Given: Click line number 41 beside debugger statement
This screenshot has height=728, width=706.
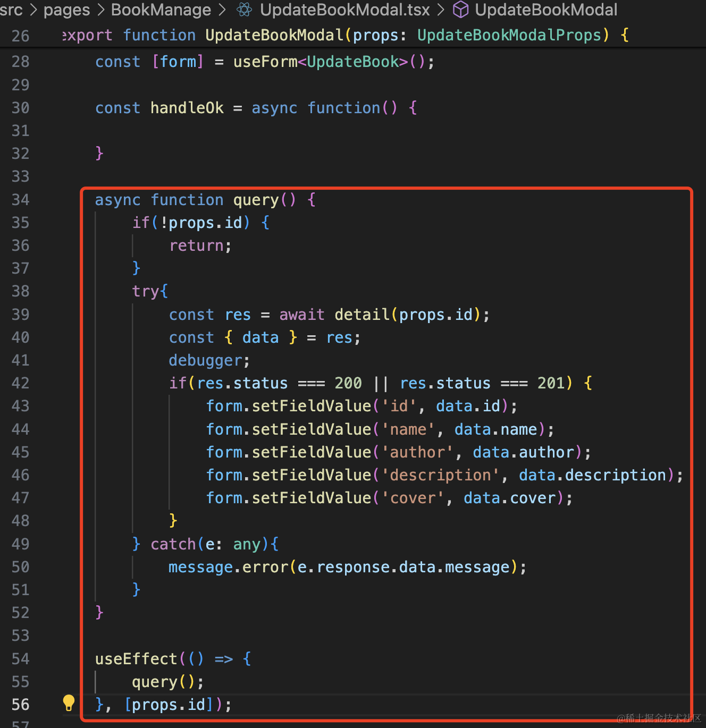Looking at the screenshot, I should coord(21,360).
